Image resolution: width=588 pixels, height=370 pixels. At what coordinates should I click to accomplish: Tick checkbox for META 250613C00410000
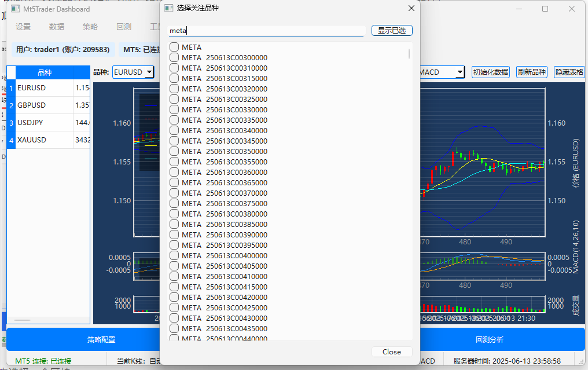pos(174,276)
